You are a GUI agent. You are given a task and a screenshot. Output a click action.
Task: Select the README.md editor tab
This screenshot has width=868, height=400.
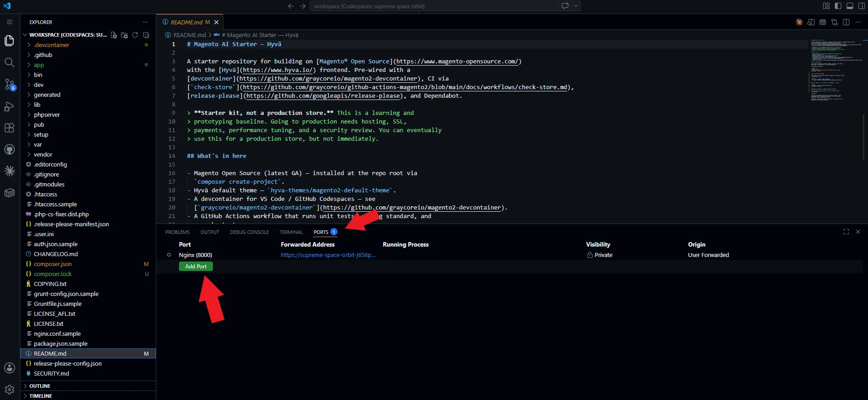[x=190, y=22]
